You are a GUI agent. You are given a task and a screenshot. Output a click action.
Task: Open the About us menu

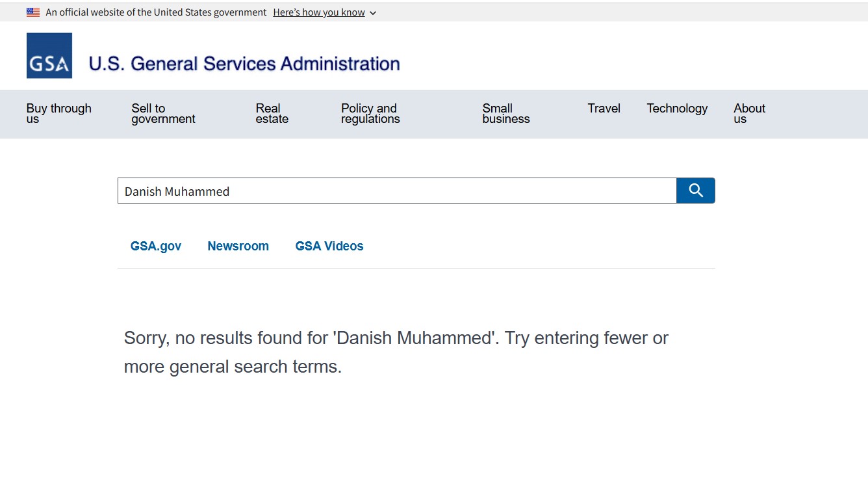749,113
